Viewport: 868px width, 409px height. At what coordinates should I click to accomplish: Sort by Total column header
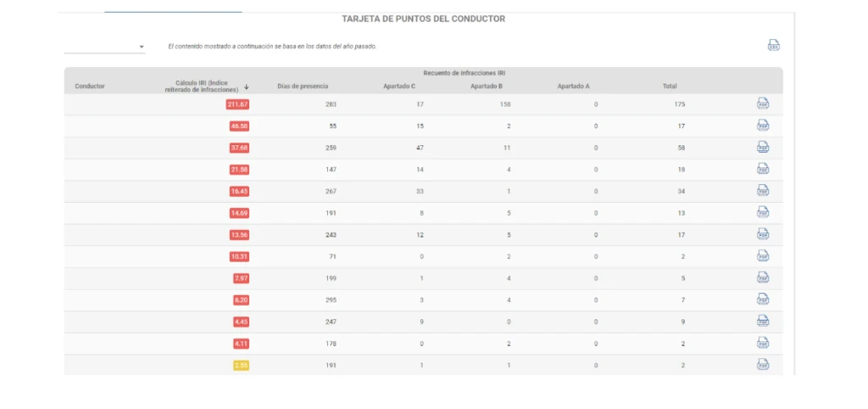pos(670,87)
